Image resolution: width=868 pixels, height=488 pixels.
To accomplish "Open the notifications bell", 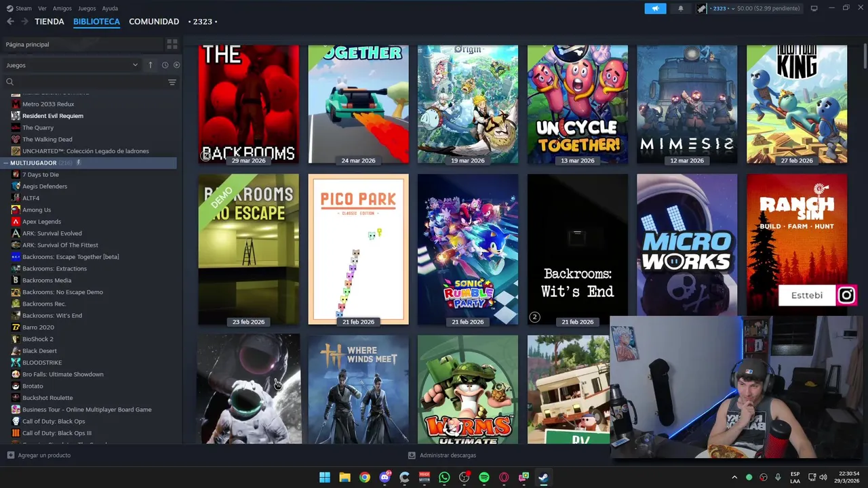I will click(x=681, y=8).
